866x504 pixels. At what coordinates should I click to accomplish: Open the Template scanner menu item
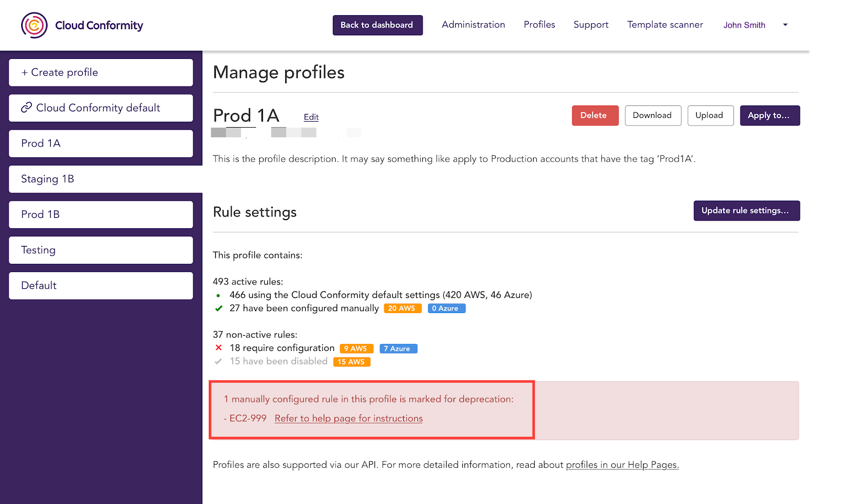pyautogui.click(x=665, y=25)
